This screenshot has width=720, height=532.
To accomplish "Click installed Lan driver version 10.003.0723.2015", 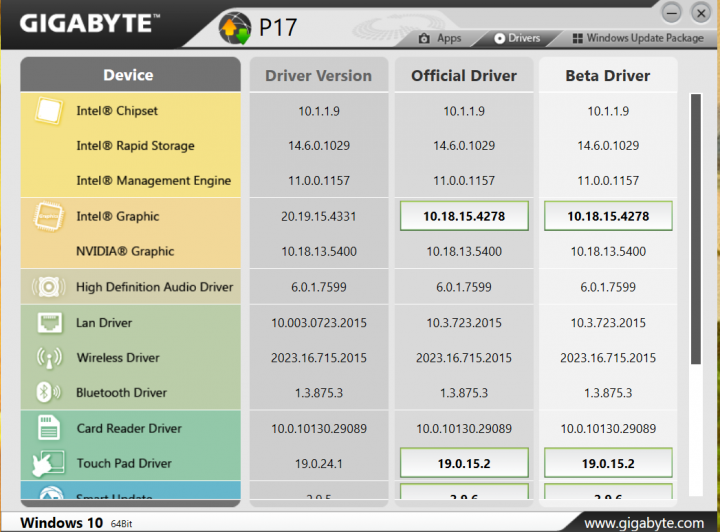I will (319, 323).
